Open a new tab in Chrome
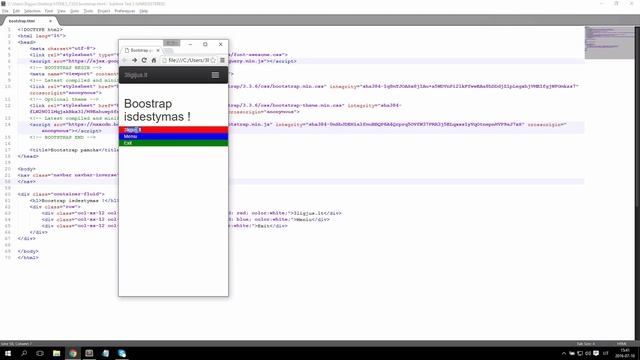Viewport: 640px width, 360px height. (169, 51)
